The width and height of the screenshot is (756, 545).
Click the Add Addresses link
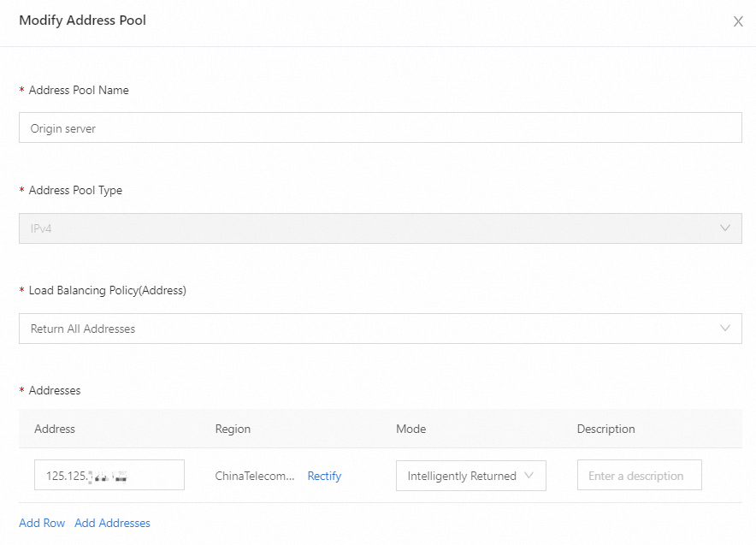pyautogui.click(x=112, y=523)
